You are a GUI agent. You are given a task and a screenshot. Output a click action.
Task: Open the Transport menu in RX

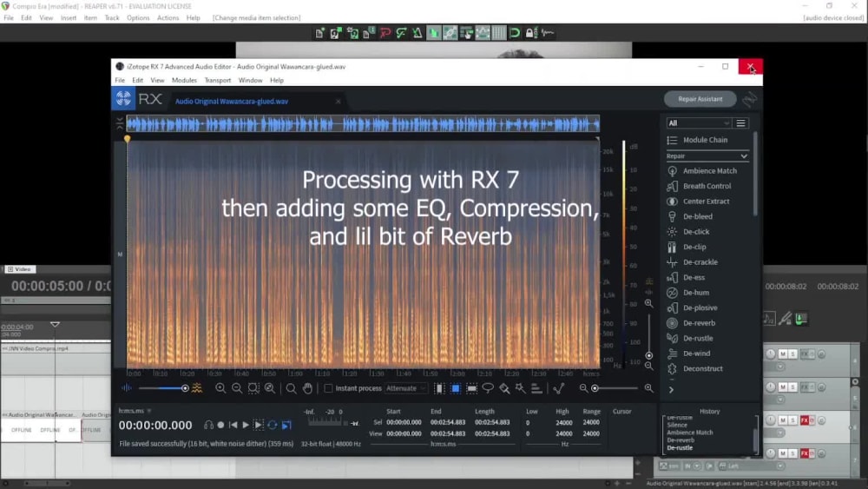pyautogui.click(x=218, y=80)
